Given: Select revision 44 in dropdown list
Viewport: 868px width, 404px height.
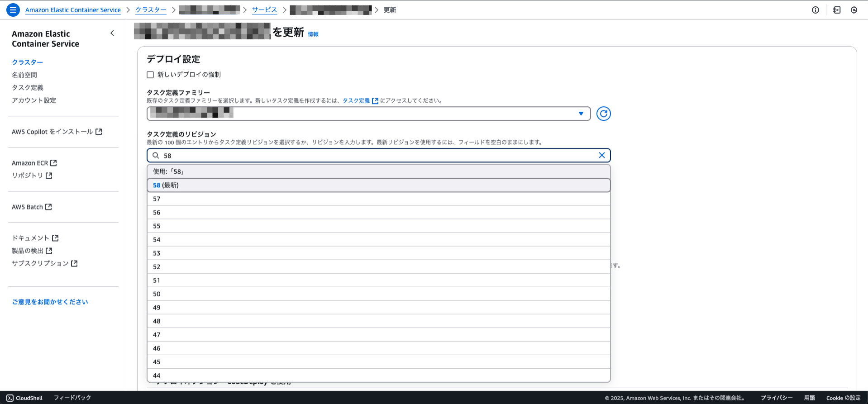Looking at the screenshot, I should point(379,375).
